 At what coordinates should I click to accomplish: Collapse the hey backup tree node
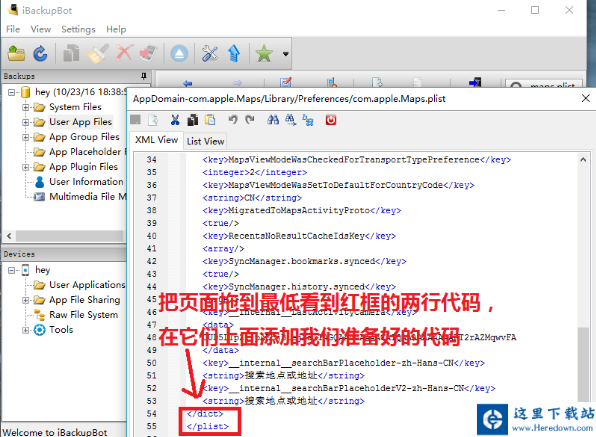point(11,92)
